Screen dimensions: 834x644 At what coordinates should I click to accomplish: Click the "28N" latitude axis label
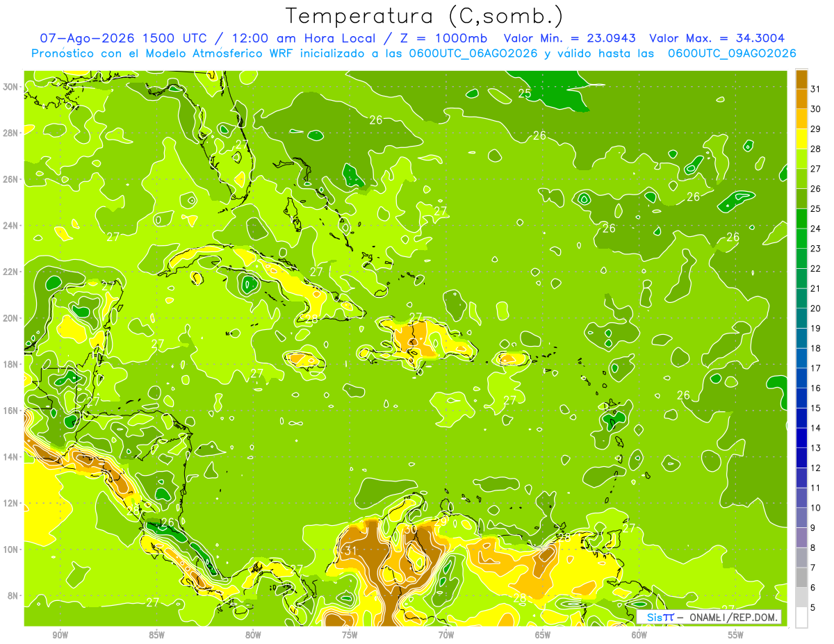(x=12, y=133)
